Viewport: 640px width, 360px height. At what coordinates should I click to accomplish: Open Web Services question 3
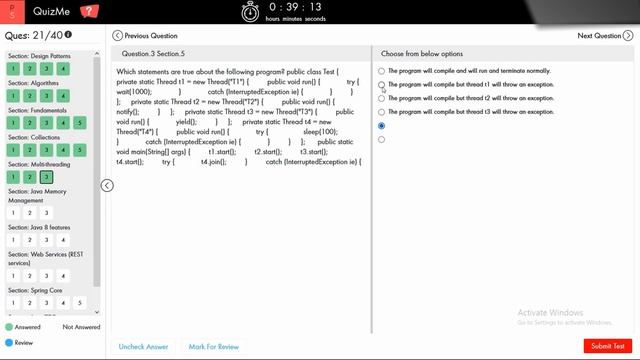click(x=47, y=276)
